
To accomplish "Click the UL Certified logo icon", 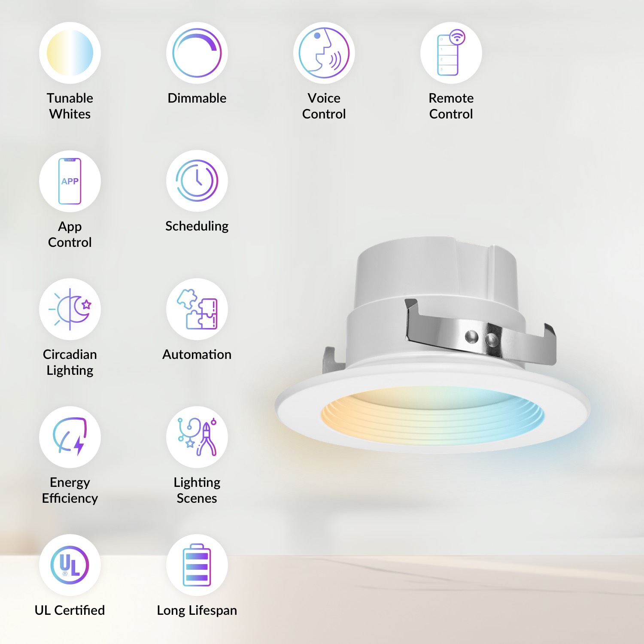I will point(70,565).
